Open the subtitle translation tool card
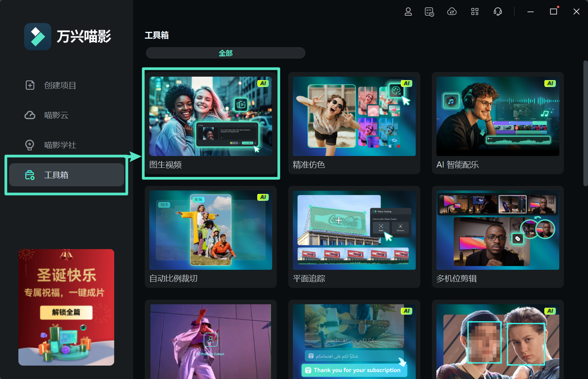The height and width of the screenshot is (379, 588). pos(354,340)
